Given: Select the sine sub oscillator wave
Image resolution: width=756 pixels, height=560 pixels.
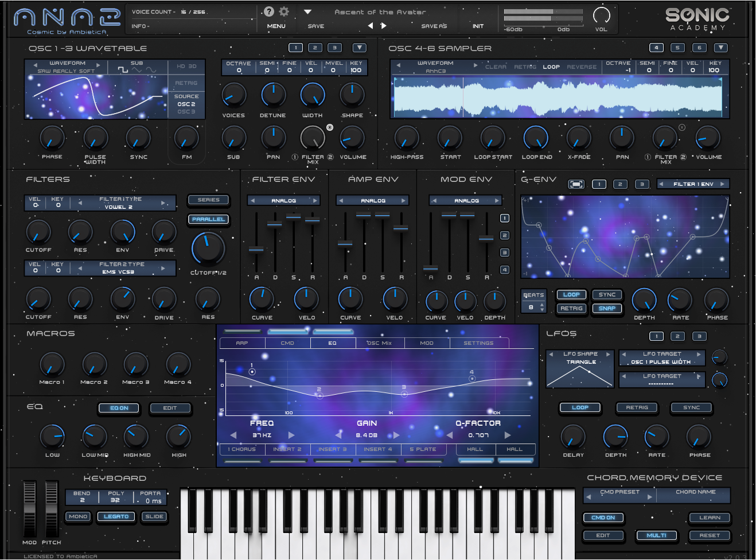Looking at the screenshot, I should 150,70.
